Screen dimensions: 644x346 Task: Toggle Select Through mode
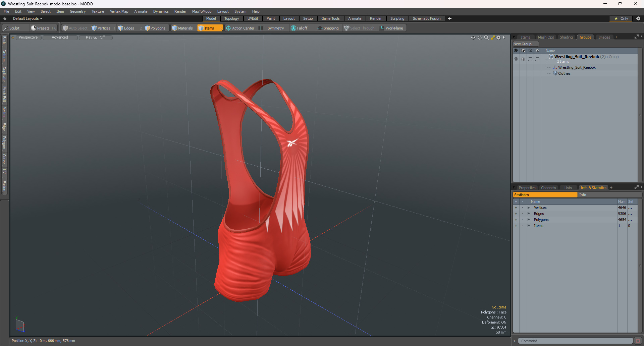coord(359,28)
